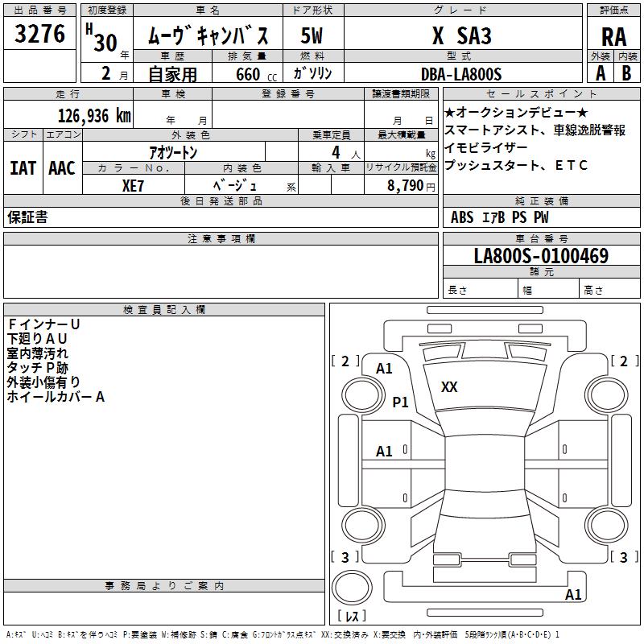Click inspector note ホイールカバーA
644x644 pixels.
(56, 397)
